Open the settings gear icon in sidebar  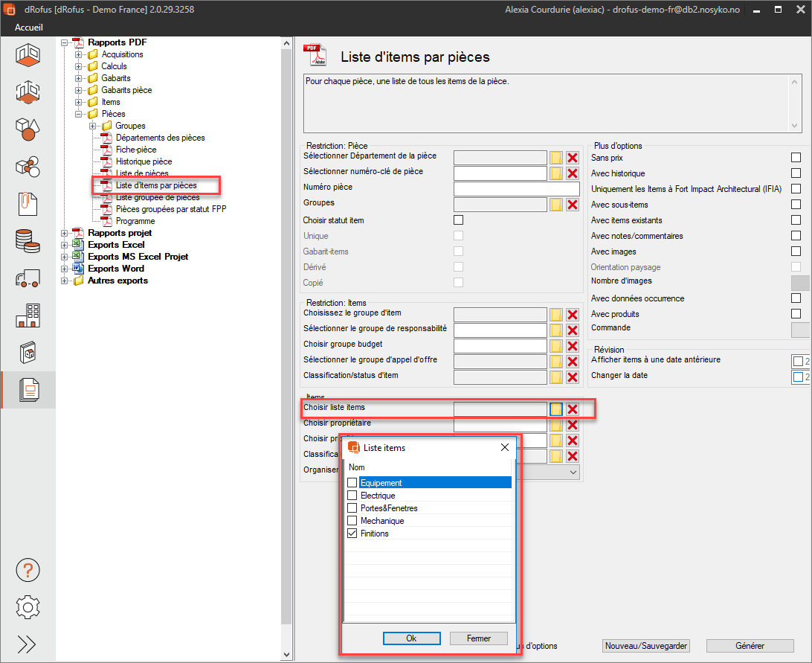click(28, 607)
